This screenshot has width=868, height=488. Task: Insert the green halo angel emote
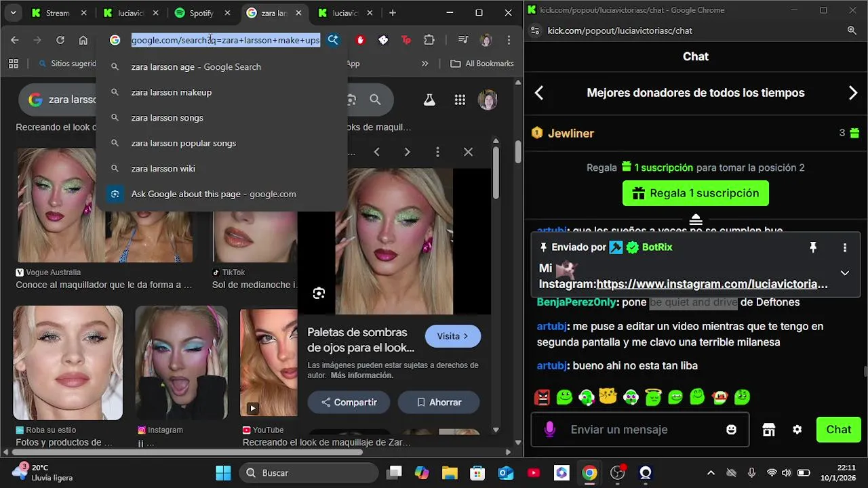pos(653,397)
